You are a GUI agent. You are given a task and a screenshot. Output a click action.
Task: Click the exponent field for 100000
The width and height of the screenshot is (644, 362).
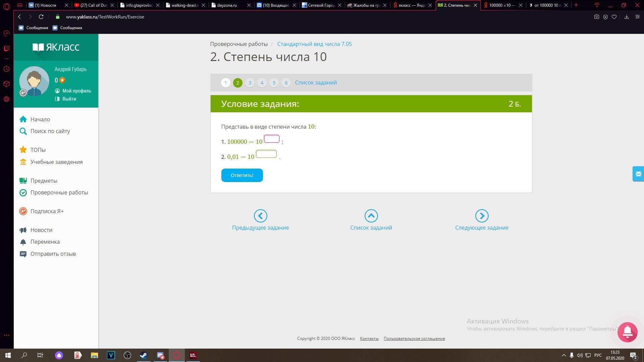[x=271, y=139]
